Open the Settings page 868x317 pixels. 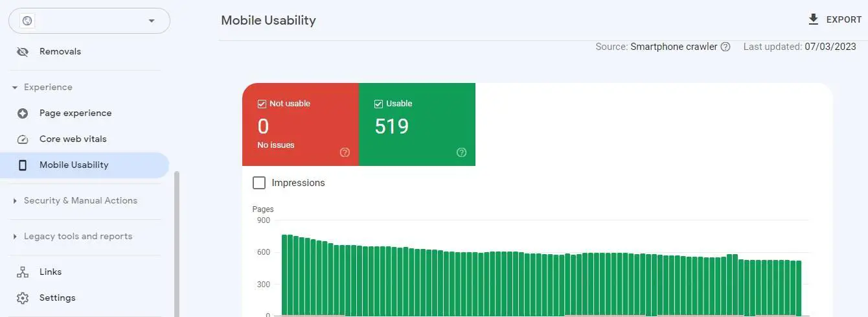tap(84, 298)
